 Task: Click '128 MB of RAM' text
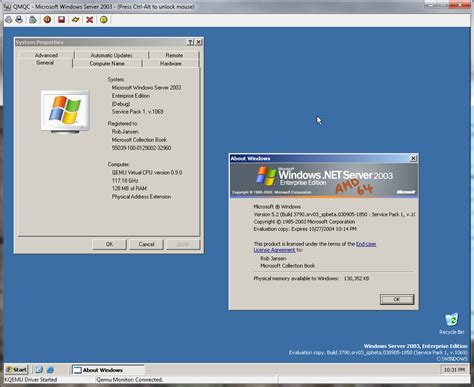tap(129, 188)
